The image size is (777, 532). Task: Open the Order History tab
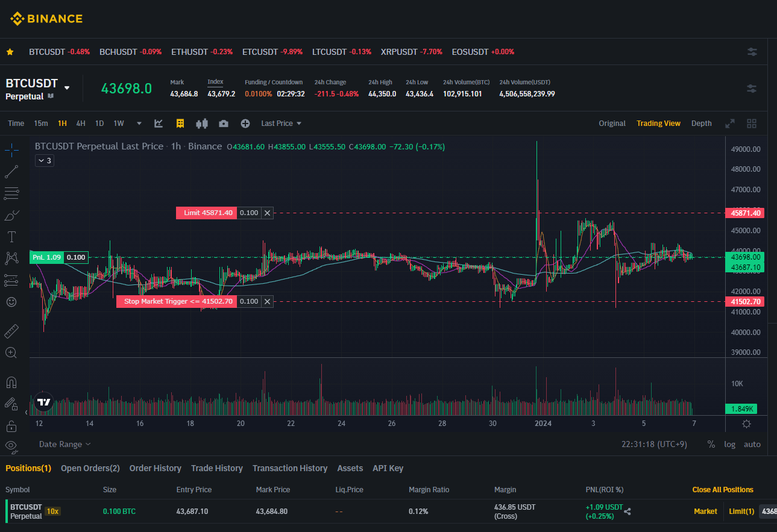pyautogui.click(x=156, y=468)
